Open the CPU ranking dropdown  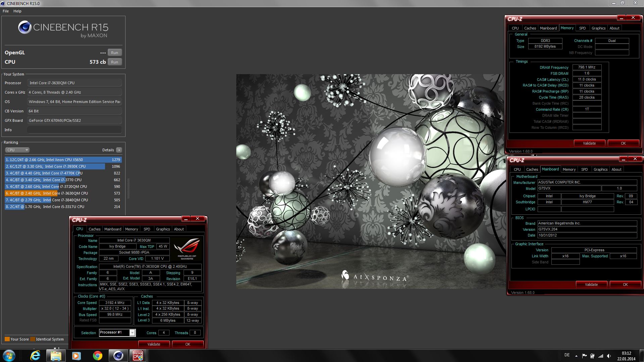[x=17, y=150]
